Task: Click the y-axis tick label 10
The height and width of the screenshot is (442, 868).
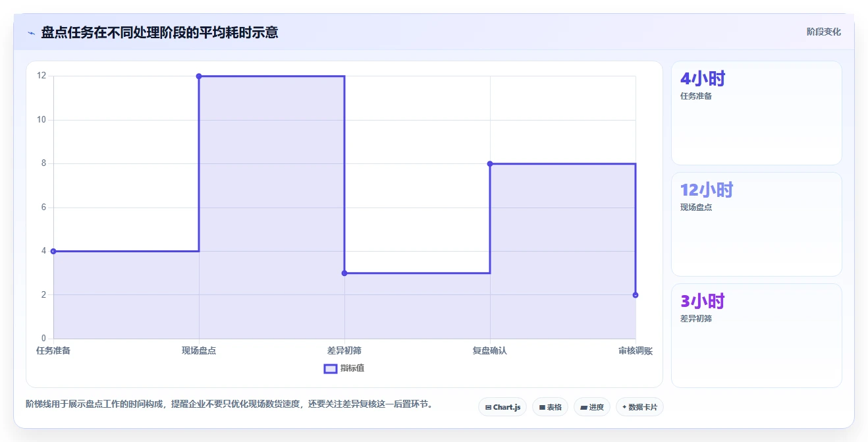Action: [x=41, y=120]
